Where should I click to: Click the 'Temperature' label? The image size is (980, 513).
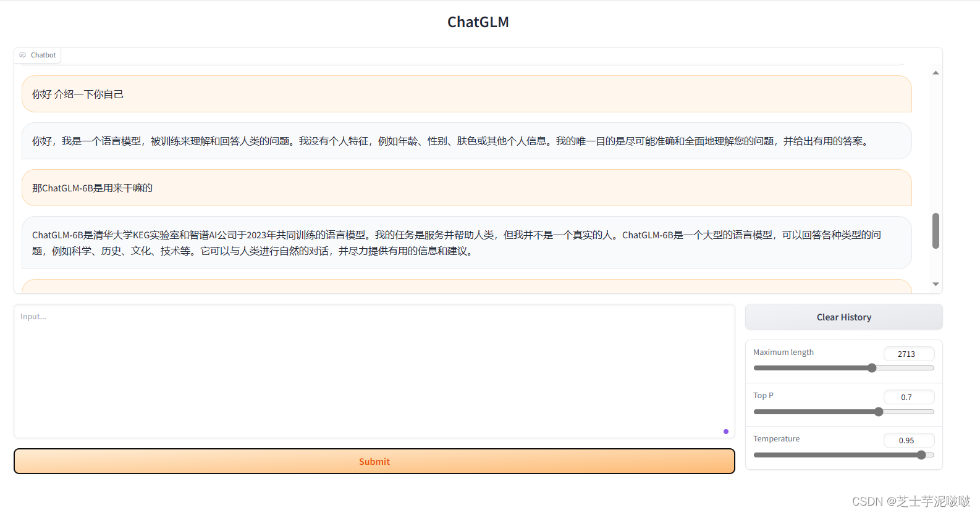pos(776,438)
